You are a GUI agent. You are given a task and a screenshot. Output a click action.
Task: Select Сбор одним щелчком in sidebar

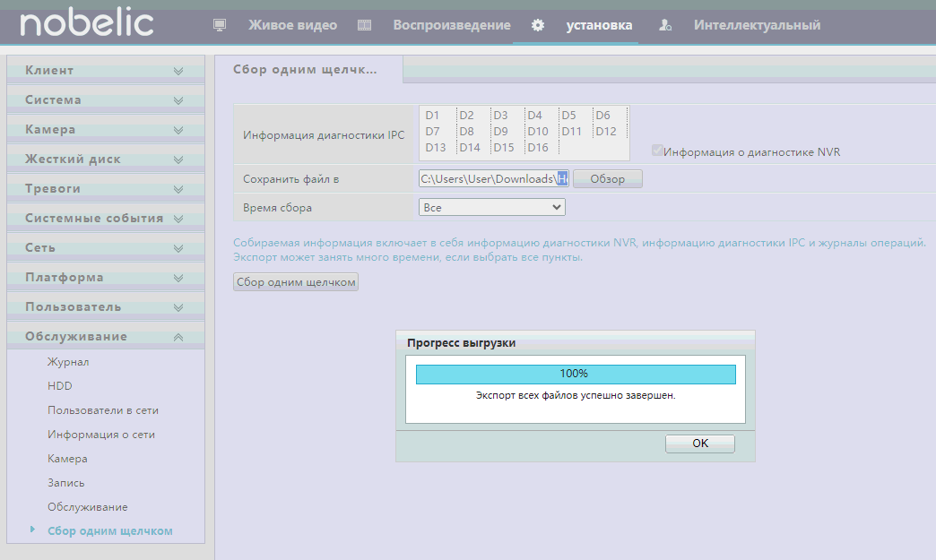click(x=110, y=530)
